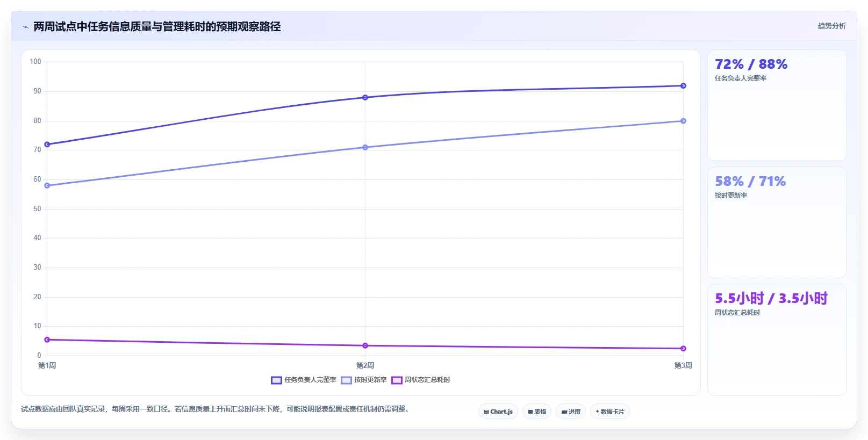Toggle 周状态汇总耗时 legend swatch

(x=397, y=380)
